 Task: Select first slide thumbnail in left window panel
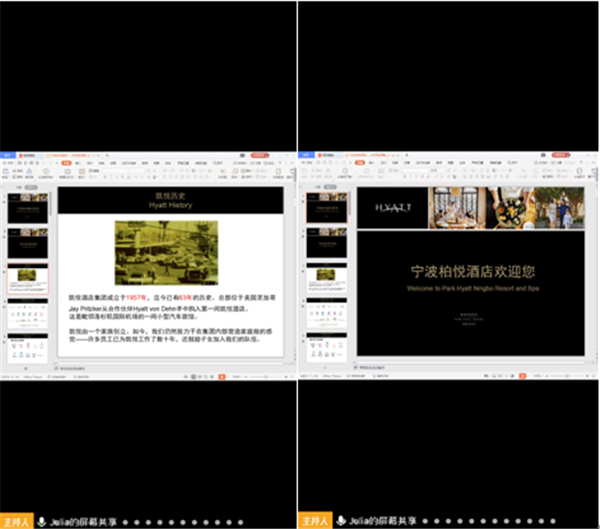pos(28,208)
